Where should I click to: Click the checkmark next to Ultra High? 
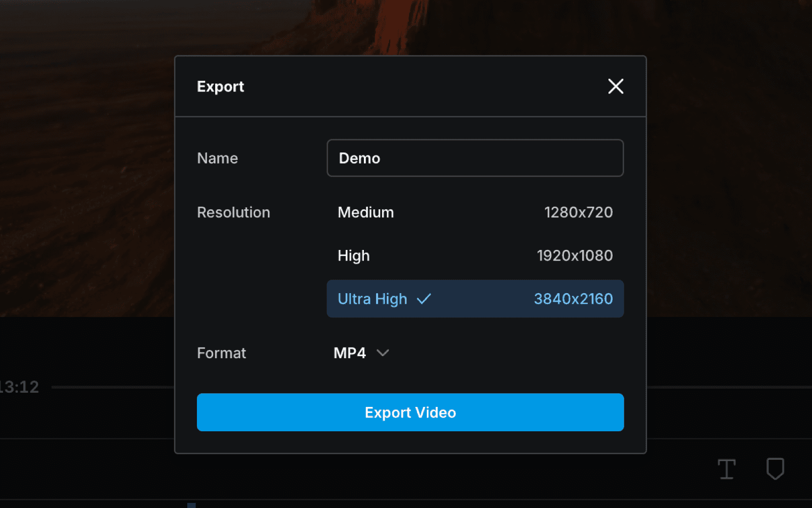tap(424, 299)
